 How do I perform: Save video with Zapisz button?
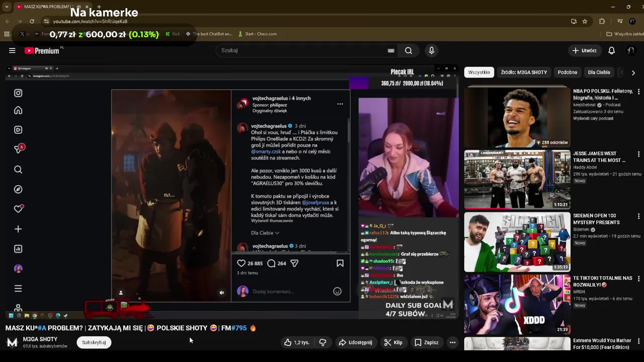[x=426, y=342]
